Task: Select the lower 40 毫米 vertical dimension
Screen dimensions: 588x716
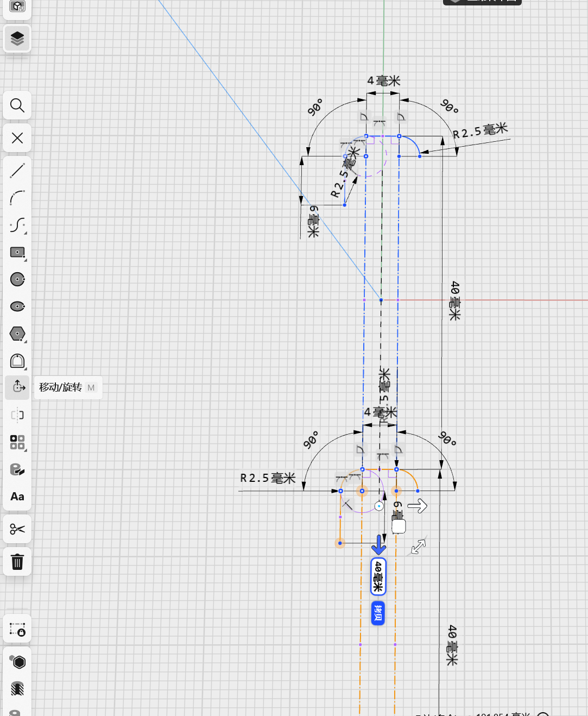Action: 452,645
